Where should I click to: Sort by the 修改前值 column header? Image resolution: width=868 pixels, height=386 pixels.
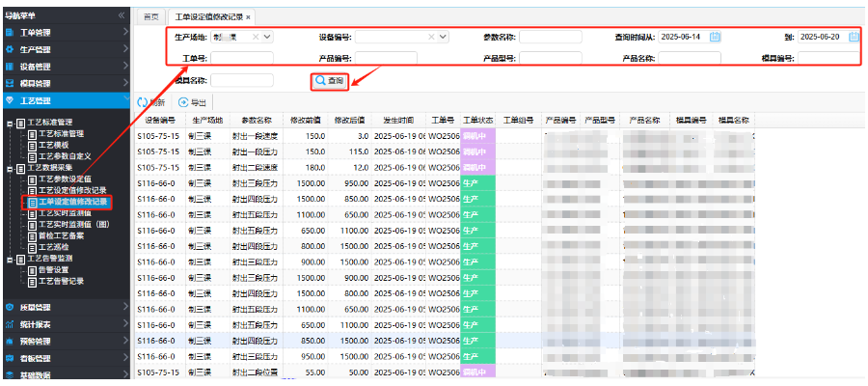coord(306,121)
